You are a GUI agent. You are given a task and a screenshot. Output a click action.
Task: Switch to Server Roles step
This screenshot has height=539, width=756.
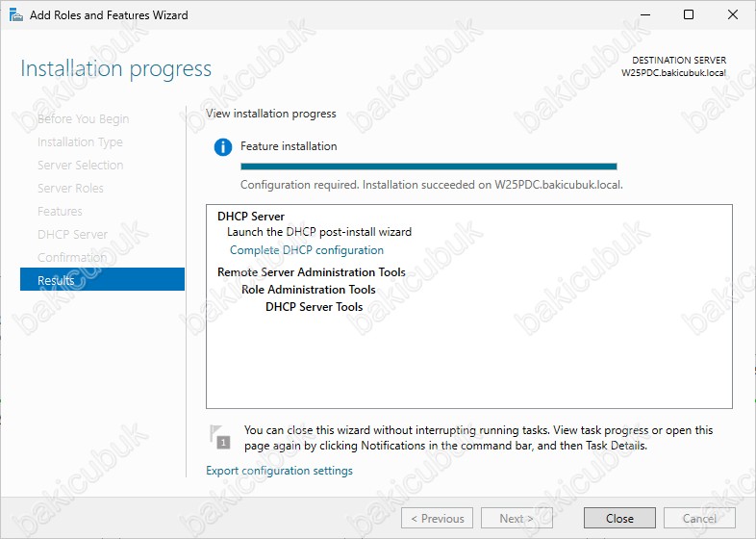point(70,189)
